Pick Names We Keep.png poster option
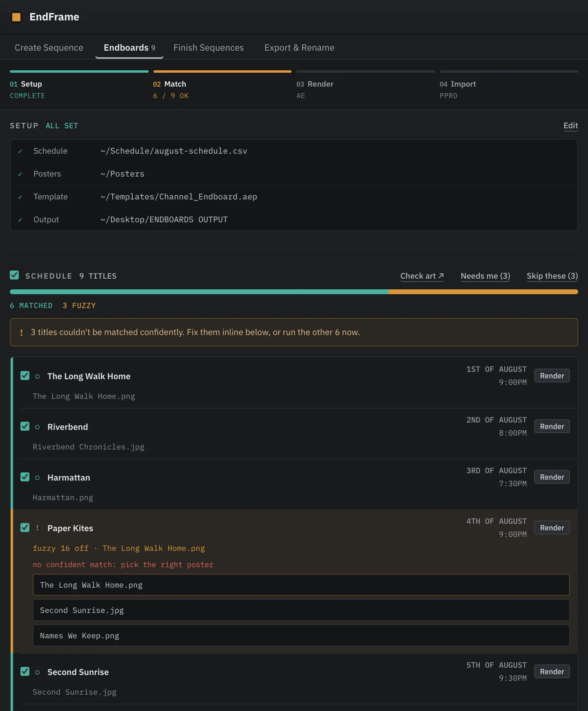 tap(301, 635)
